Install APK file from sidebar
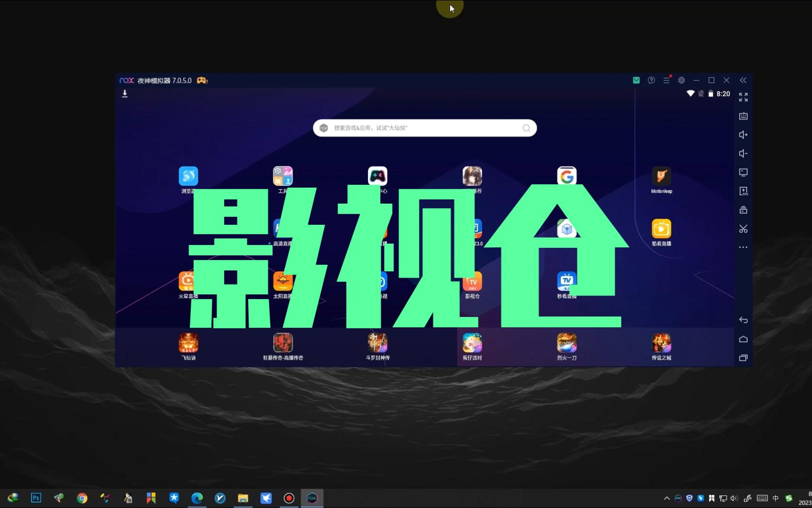 click(x=743, y=191)
